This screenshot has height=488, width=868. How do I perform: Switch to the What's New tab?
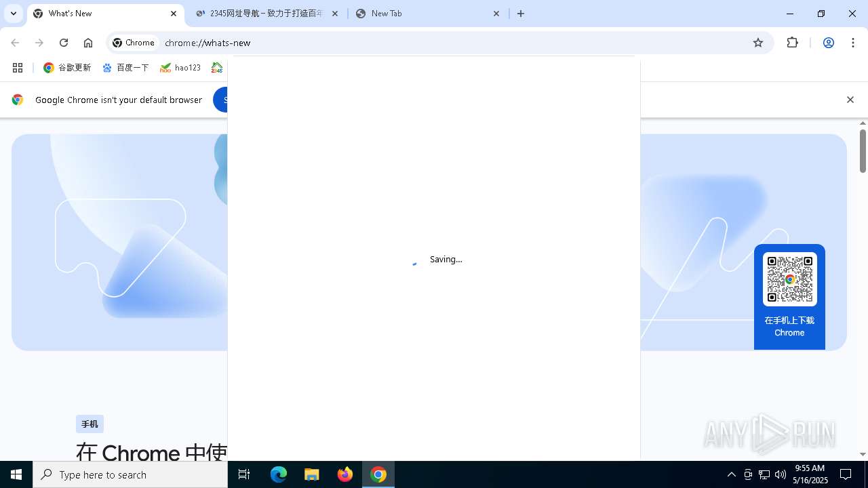pos(106,14)
